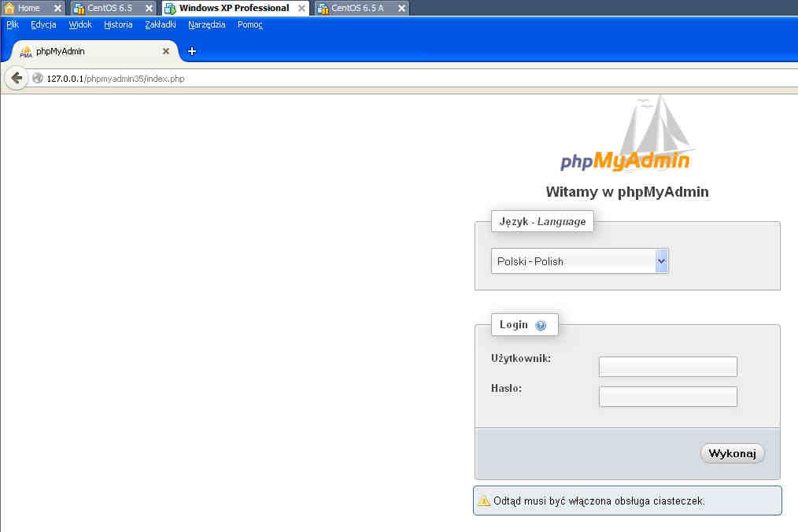This screenshot has height=532, width=798.
Task: Click the Home tab house icon
Action: [x=9, y=8]
